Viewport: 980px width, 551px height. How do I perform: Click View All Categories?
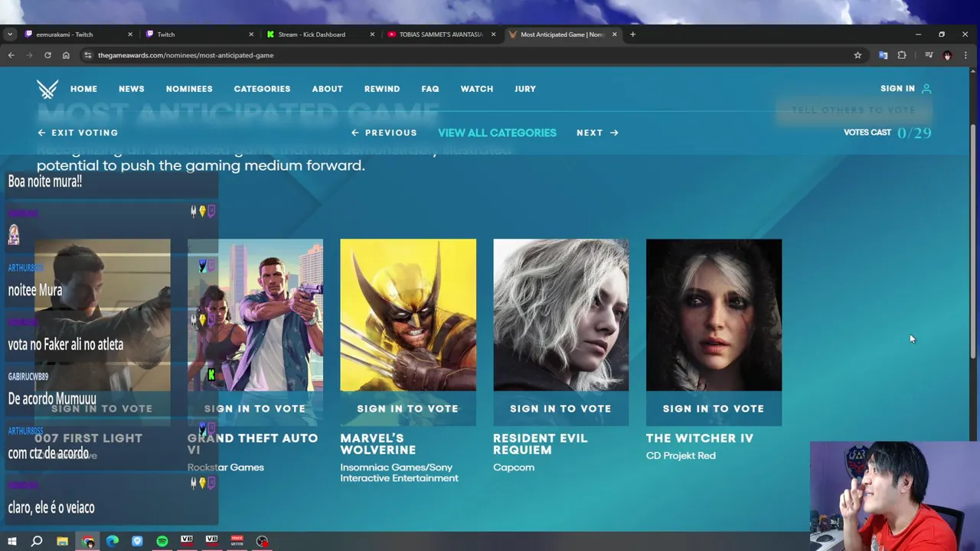click(497, 133)
